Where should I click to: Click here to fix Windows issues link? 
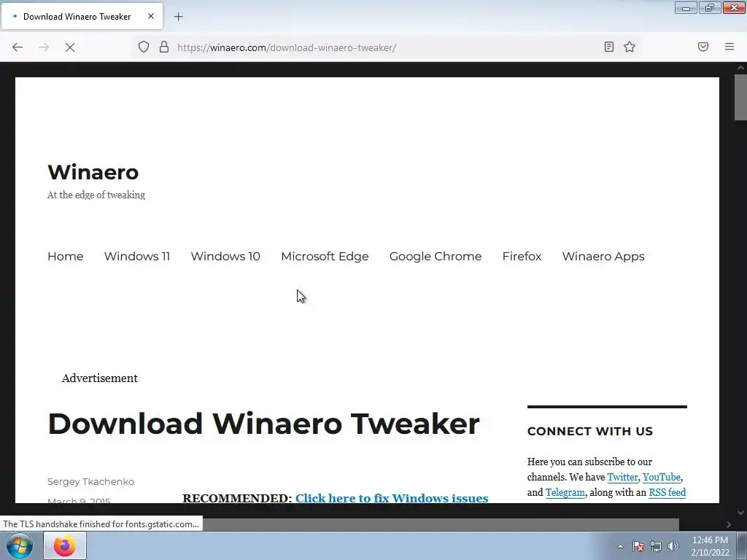pos(392,498)
